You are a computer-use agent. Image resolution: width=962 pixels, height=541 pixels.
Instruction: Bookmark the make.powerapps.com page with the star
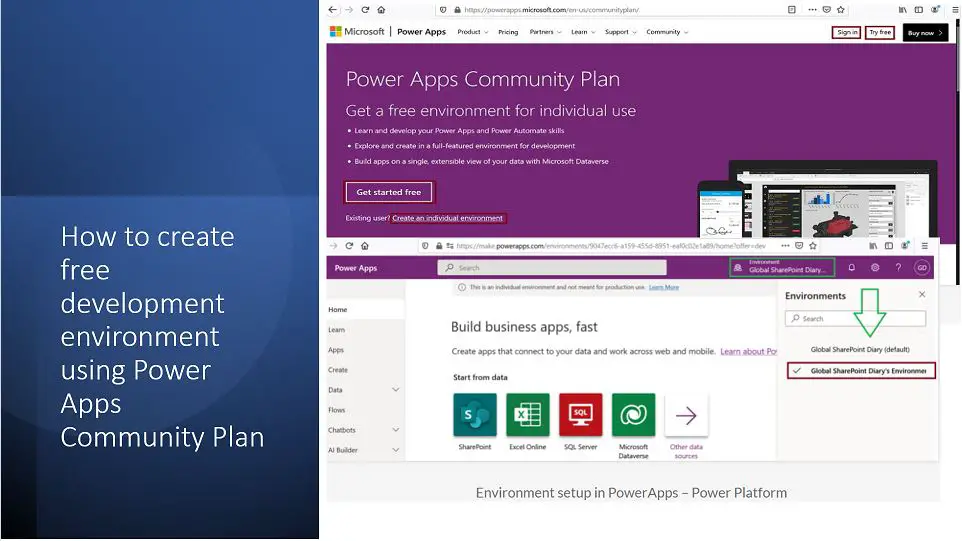[813, 246]
